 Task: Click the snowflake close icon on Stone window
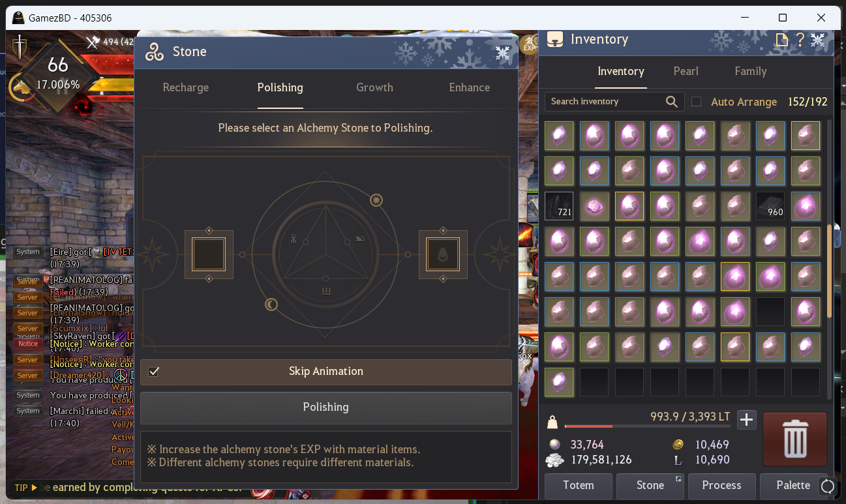coord(502,53)
